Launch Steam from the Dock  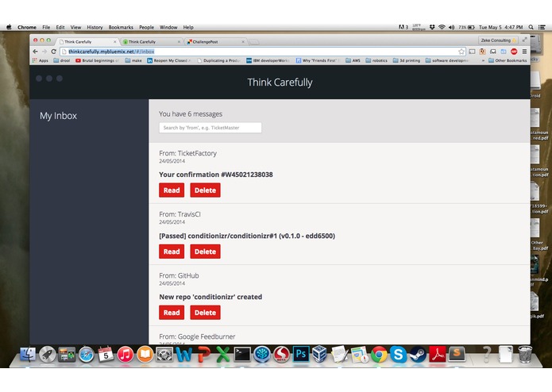(418, 355)
